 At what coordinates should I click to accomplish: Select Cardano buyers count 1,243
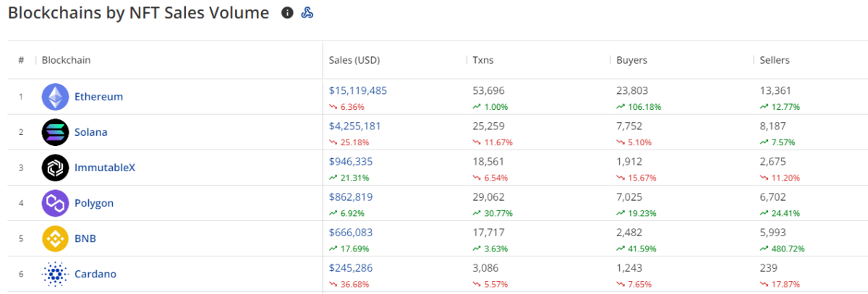[x=629, y=267]
